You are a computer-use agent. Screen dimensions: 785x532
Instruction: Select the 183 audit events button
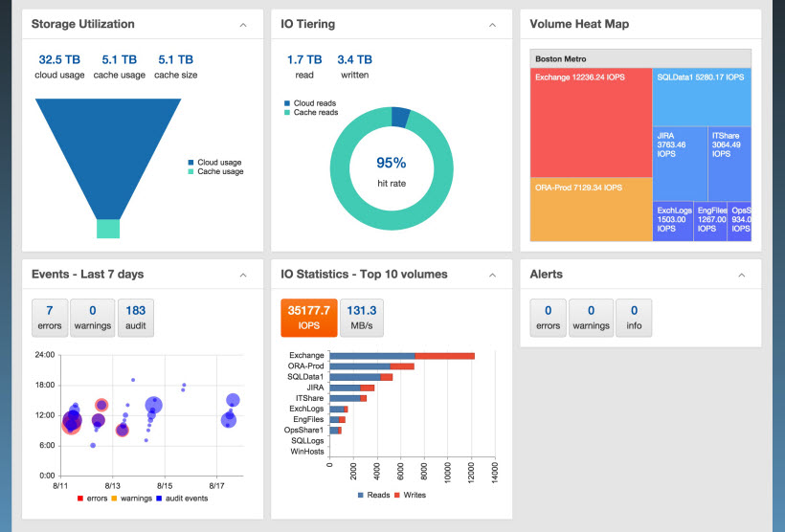click(x=135, y=318)
